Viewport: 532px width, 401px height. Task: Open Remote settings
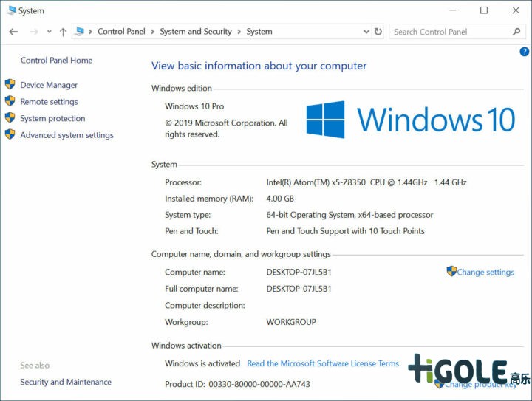click(49, 102)
